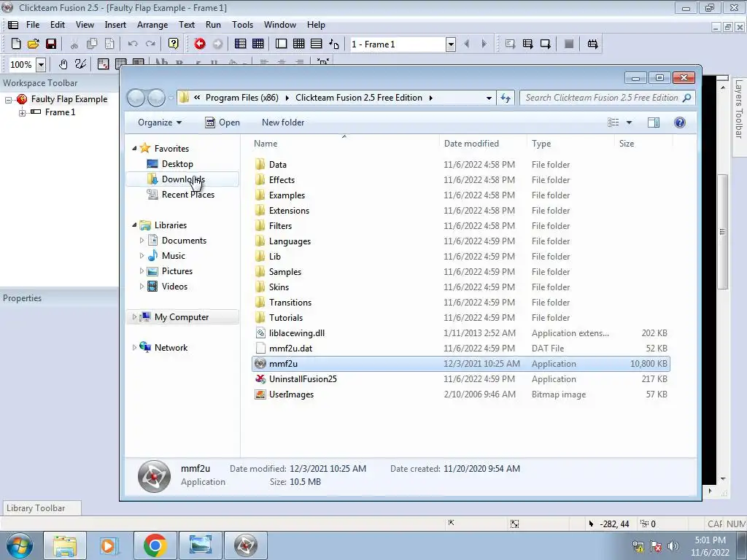Expand the Frame 1 tree node
This screenshot has width=747, height=560.
click(22, 113)
